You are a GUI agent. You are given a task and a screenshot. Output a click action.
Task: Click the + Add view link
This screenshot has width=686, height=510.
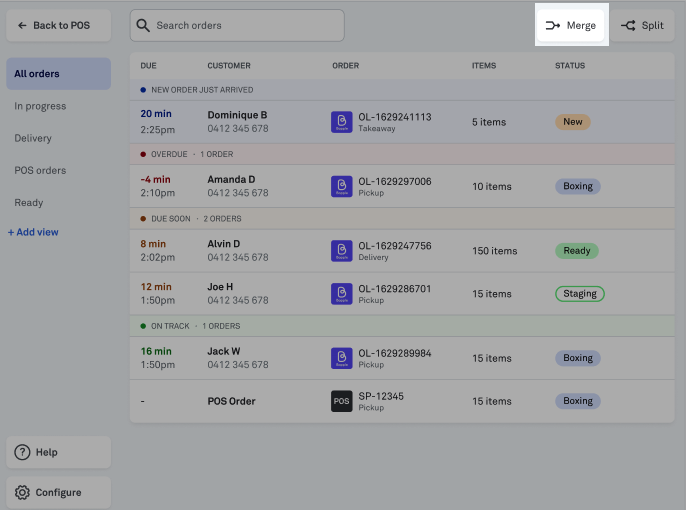pyautogui.click(x=33, y=232)
